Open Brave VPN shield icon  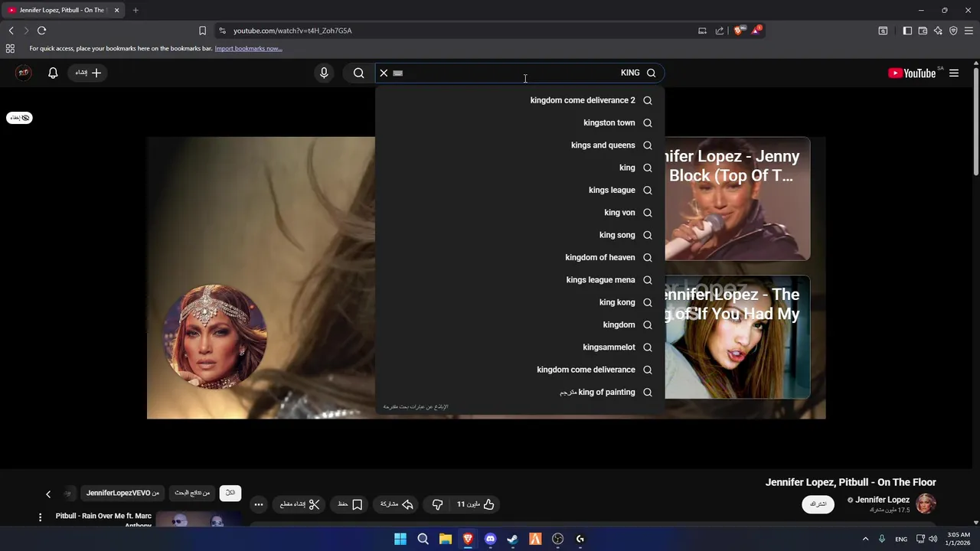(953, 31)
